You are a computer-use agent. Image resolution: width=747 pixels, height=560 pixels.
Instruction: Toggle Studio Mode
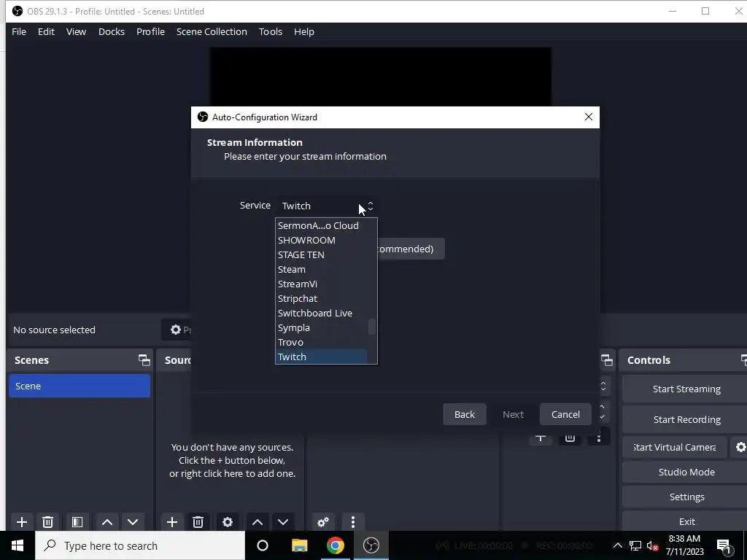click(x=686, y=472)
